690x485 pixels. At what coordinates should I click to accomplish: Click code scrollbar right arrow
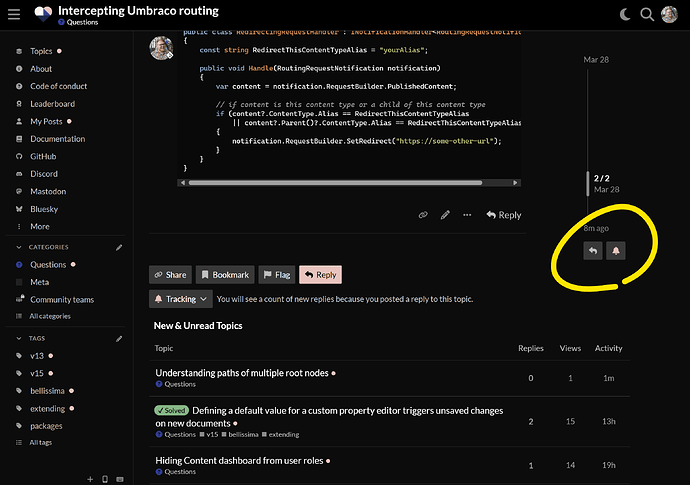[x=515, y=183]
